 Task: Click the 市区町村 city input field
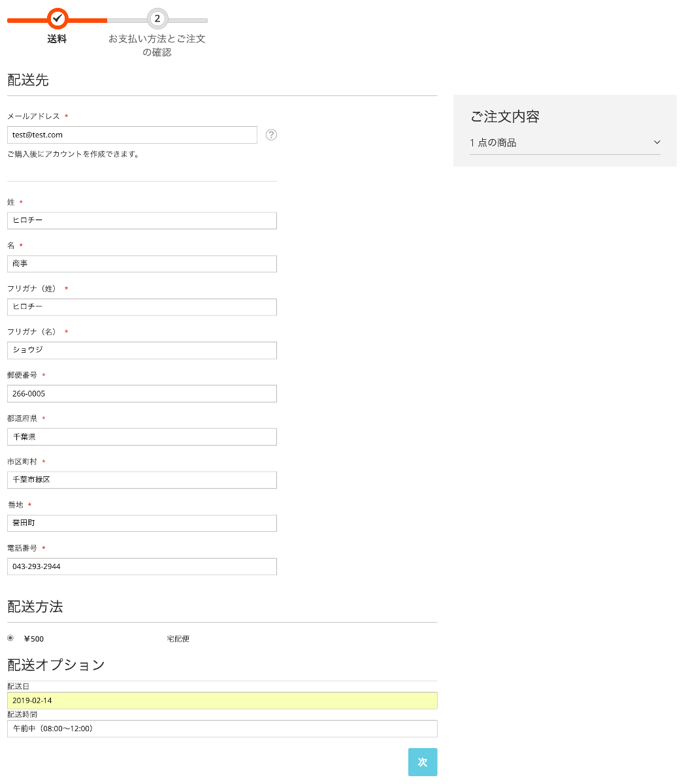(x=142, y=480)
